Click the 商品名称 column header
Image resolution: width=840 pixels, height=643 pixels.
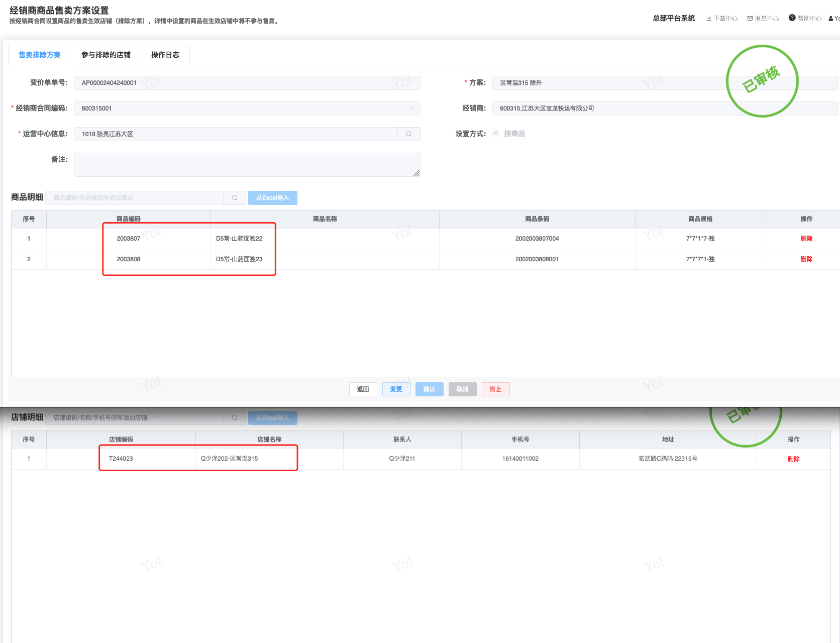point(325,219)
